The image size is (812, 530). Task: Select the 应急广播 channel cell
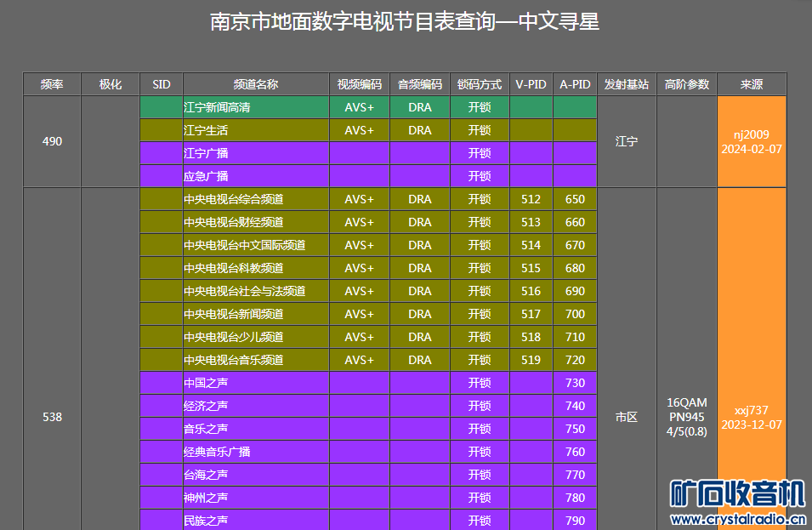pyautogui.click(x=206, y=176)
